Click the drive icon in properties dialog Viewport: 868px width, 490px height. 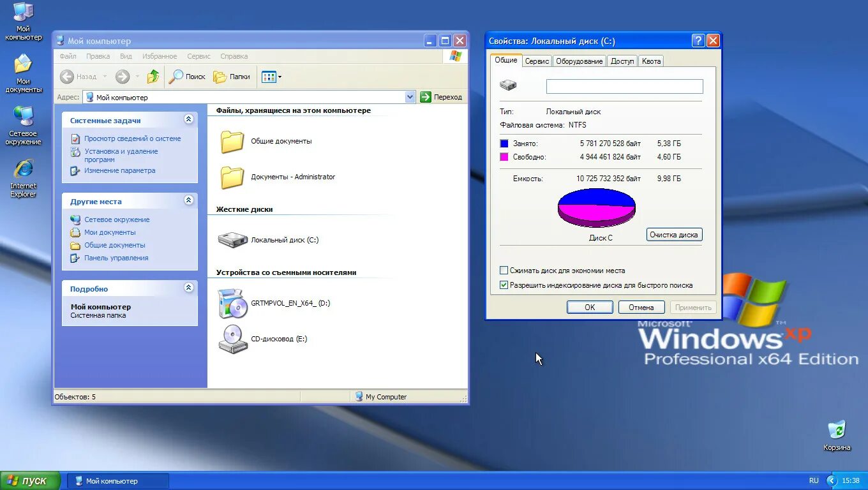[508, 85]
